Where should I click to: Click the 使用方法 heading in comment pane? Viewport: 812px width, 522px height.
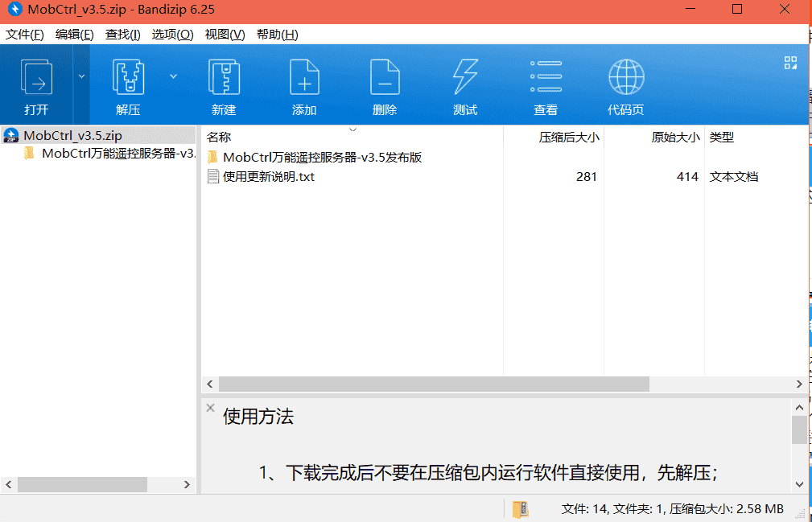pos(258,417)
